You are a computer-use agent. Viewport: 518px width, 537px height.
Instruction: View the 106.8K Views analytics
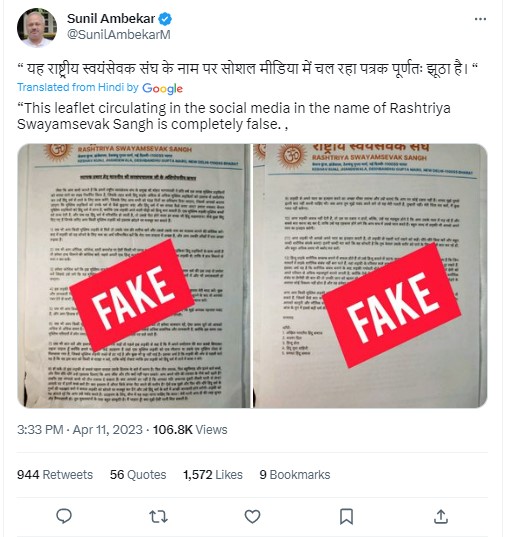click(x=190, y=429)
